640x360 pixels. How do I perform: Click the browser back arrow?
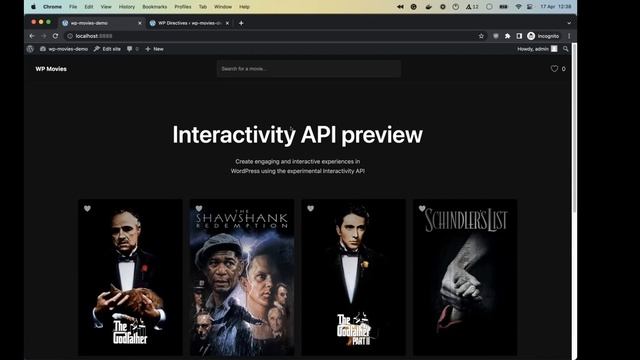pos(32,36)
